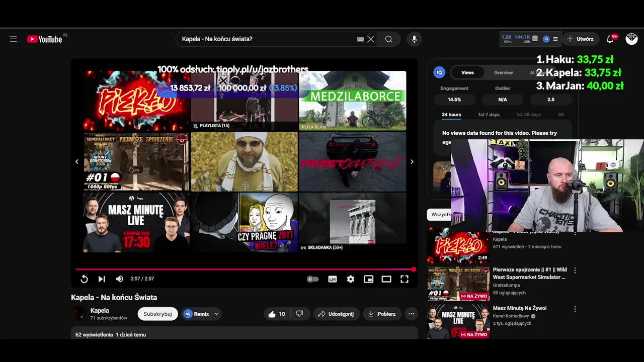Toggle the autoplay switch
Viewport: 644px width, 362px height.
312,279
